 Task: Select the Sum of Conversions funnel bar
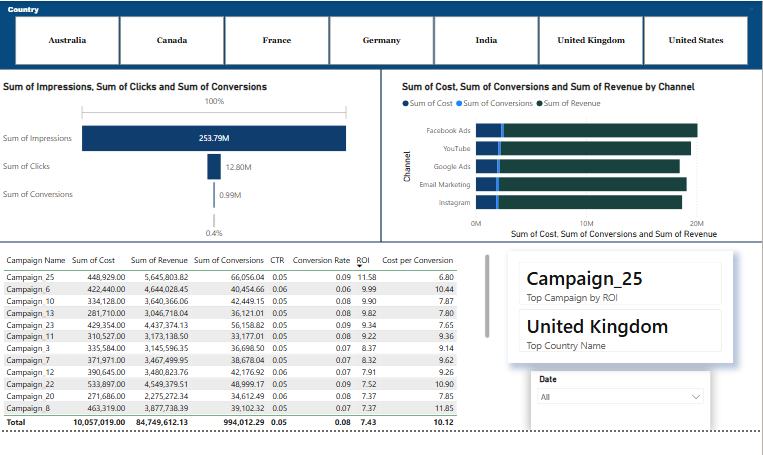coord(214,195)
